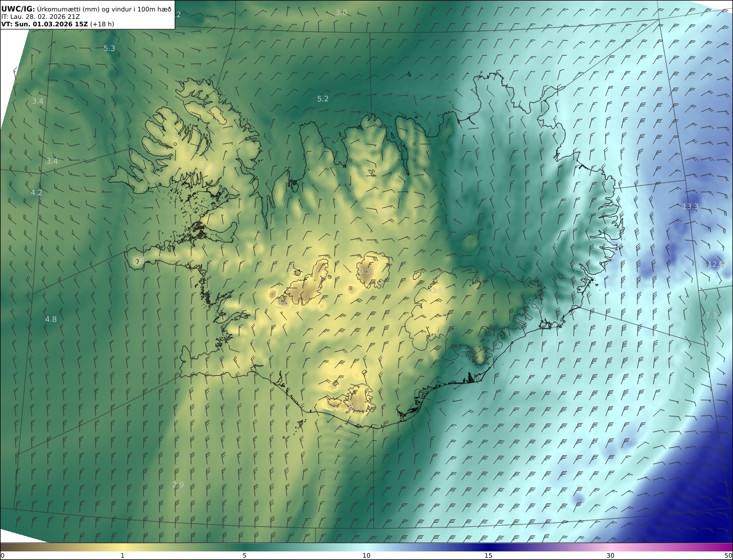Click the map value label "7.3"
Viewport: 733px width, 560px height.
(x=711, y=315)
